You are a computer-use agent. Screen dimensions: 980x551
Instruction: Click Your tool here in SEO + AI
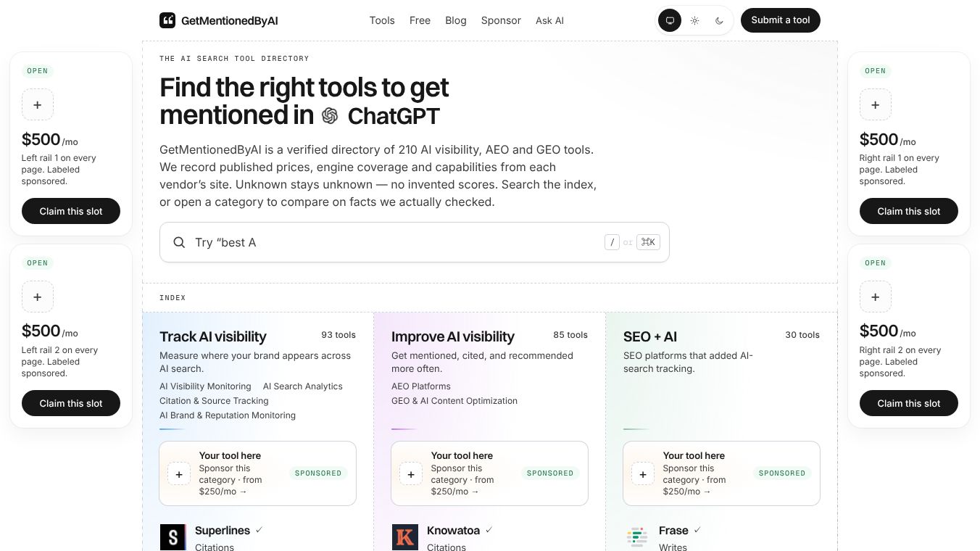click(694, 455)
